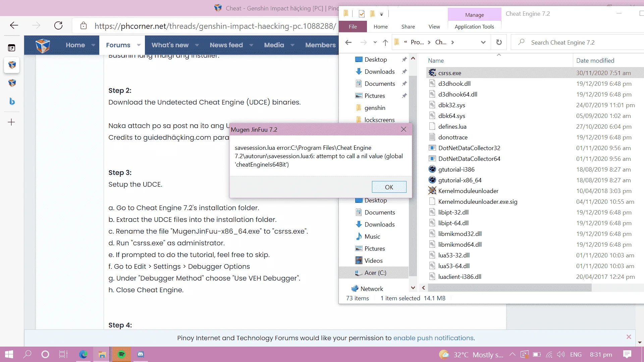Switch to Spotify on the taskbar
Screen dimensions: 644x362
pyautogui.click(x=121, y=354)
